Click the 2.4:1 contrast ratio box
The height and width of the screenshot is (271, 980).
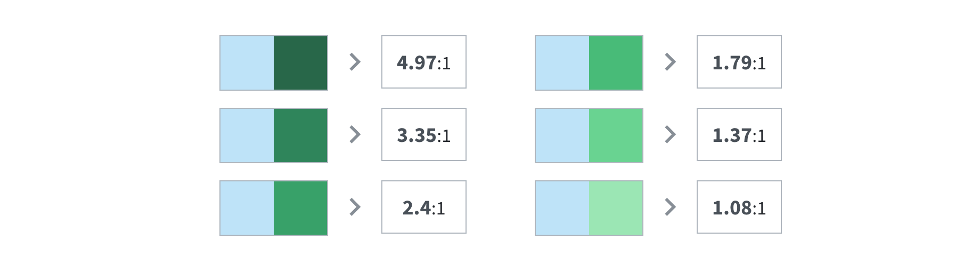pyautogui.click(x=424, y=207)
